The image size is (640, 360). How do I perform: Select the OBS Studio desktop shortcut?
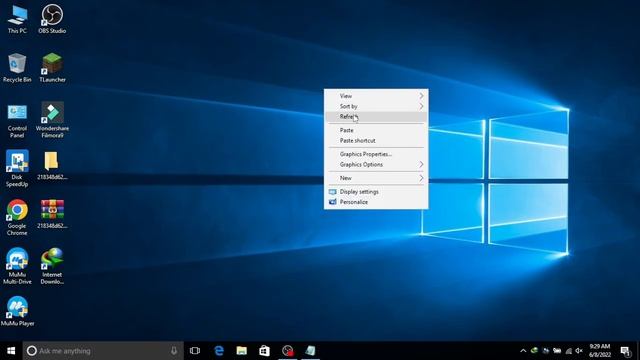pyautogui.click(x=52, y=19)
